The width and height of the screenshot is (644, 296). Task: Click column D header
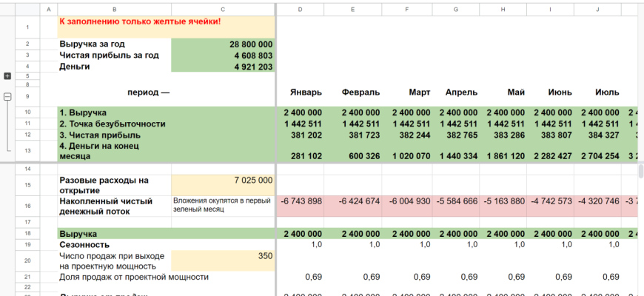[300, 9]
